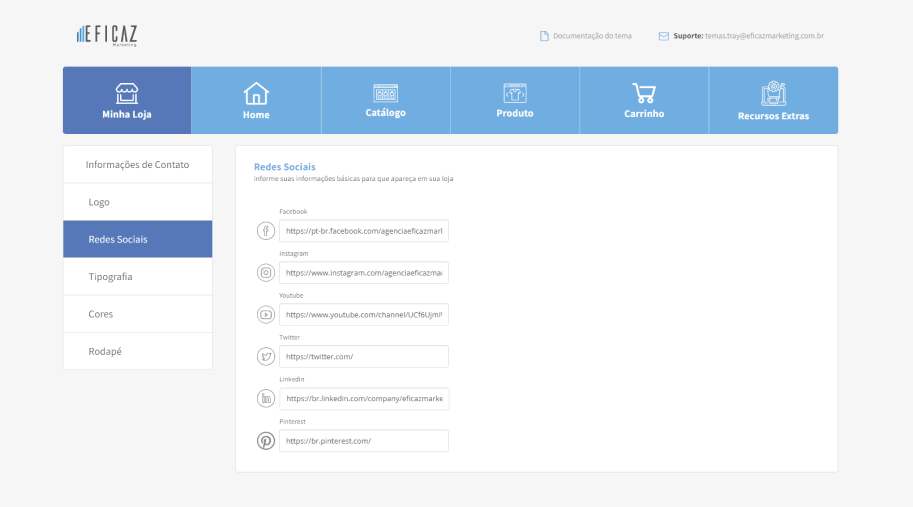Click the Facebook field label

pyautogui.click(x=293, y=212)
